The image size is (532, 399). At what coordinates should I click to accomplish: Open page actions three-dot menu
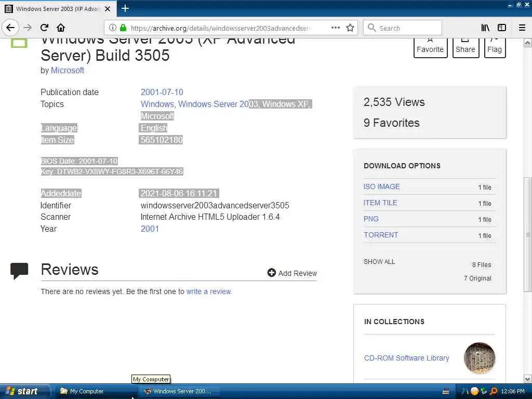pos(336,28)
